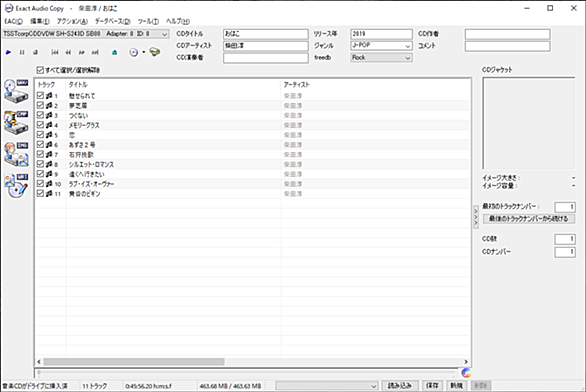Click the colorful round icon near the bottom right
The width and height of the screenshot is (586, 392).
(x=466, y=373)
